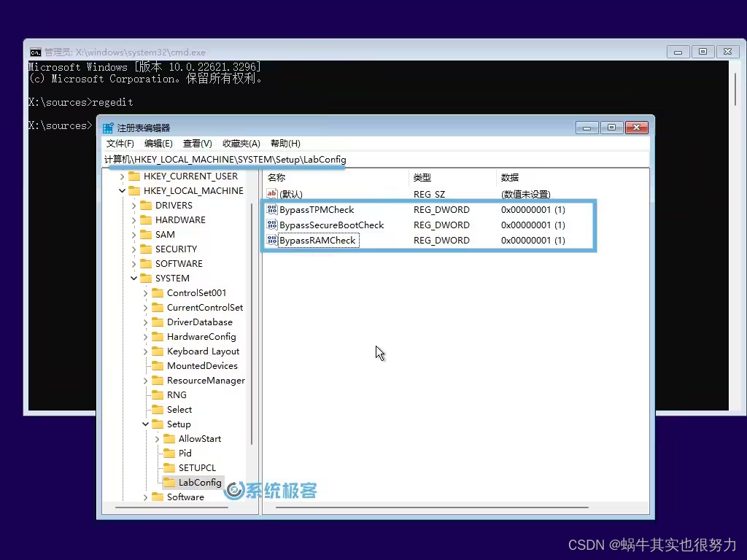
Task: Click the registry path address bar
Action: [x=376, y=160]
